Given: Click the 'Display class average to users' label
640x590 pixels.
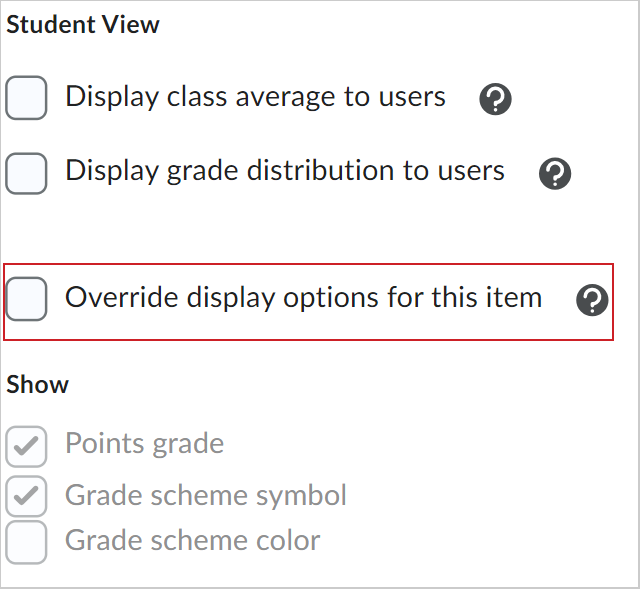Looking at the screenshot, I should click(x=255, y=97).
